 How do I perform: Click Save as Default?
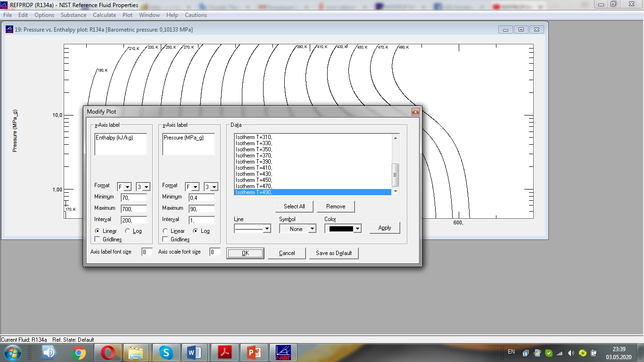334,253
